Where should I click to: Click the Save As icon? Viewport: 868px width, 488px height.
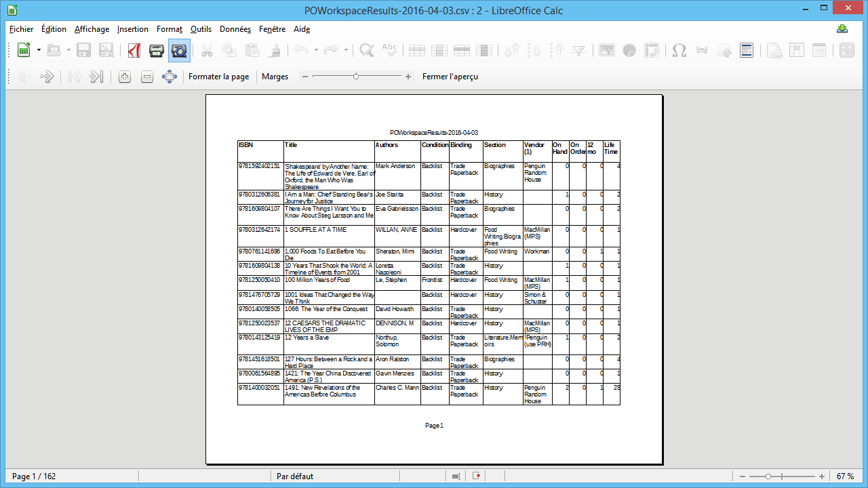106,50
